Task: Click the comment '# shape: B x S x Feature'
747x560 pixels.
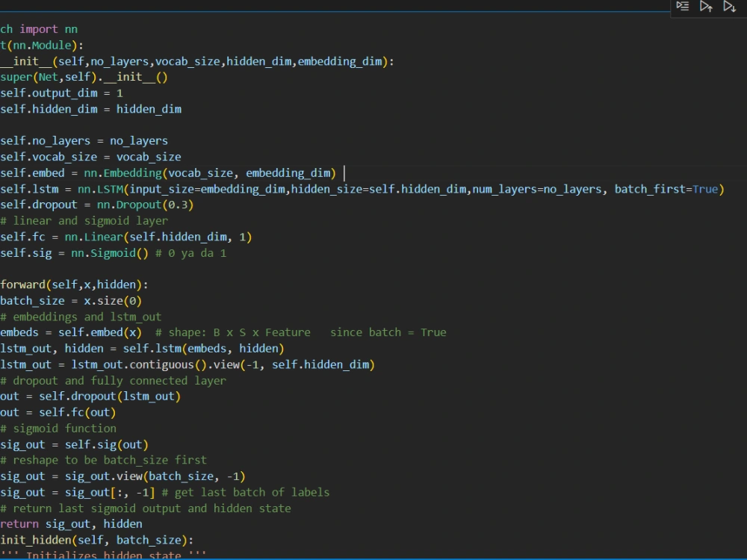Action: (232, 333)
